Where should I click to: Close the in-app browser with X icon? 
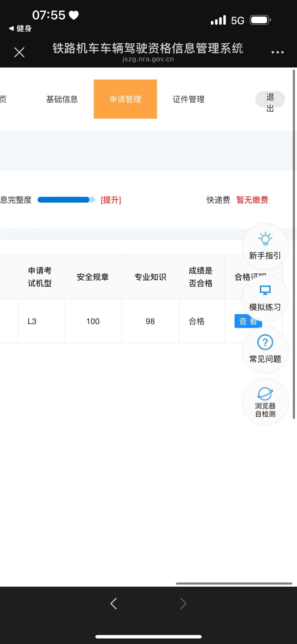pyautogui.click(x=19, y=52)
